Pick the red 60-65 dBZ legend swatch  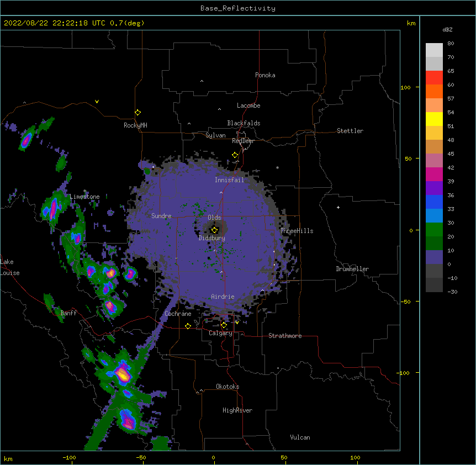434,78
